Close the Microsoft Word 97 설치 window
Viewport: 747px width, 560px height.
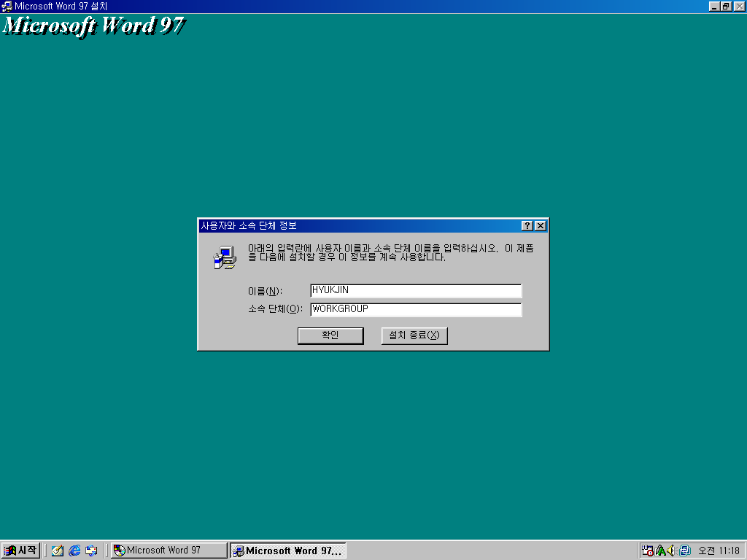pyautogui.click(x=739, y=6)
